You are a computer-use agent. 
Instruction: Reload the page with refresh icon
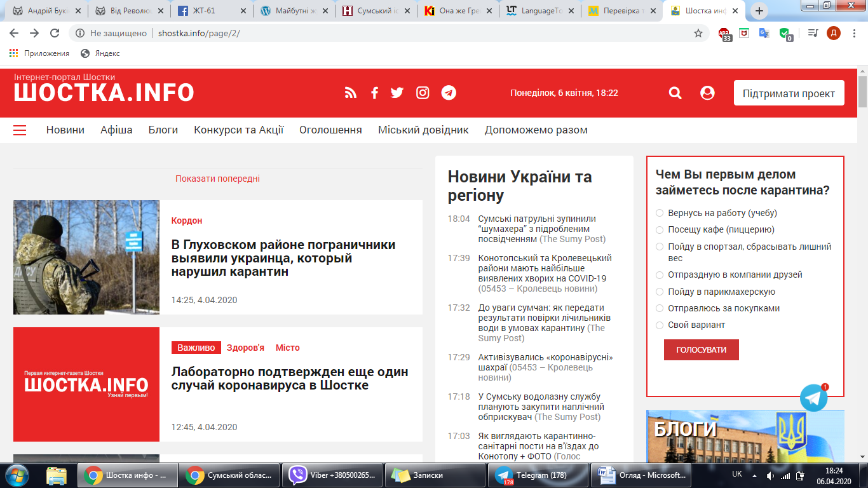[55, 33]
